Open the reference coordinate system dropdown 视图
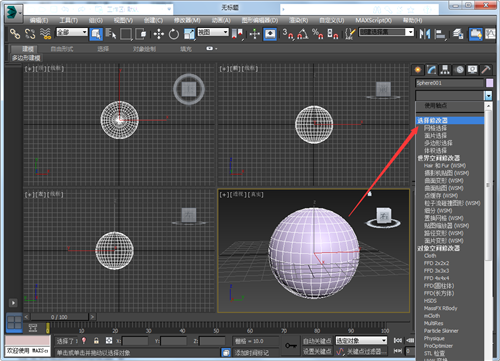The width and height of the screenshot is (500, 361). [213, 32]
